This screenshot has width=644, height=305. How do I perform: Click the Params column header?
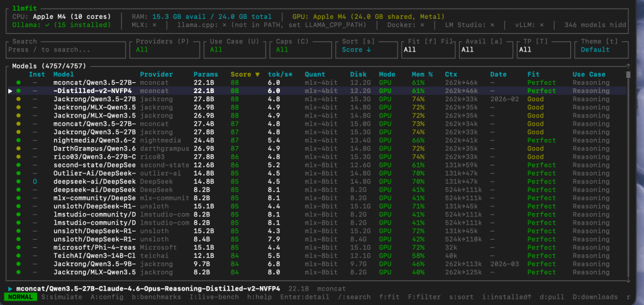coord(206,74)
